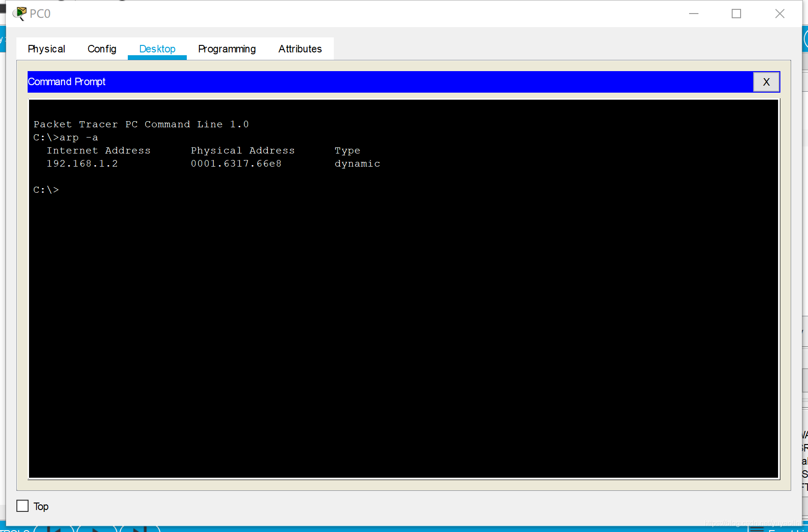Click the Packet Tracer PC0 window icon

20,14
